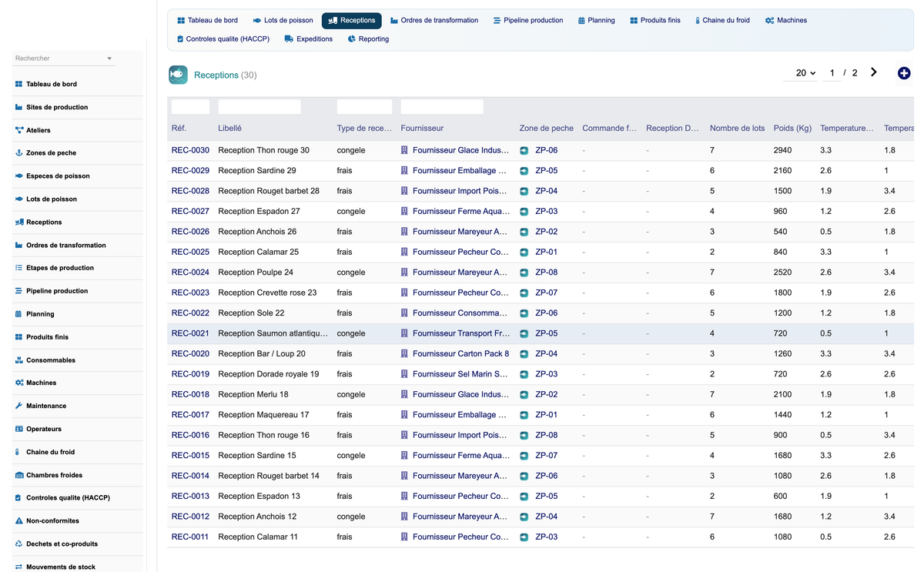Click the Consommables sidebar icon
Screen dimensions: 924x572
click(x=18, y=360)
